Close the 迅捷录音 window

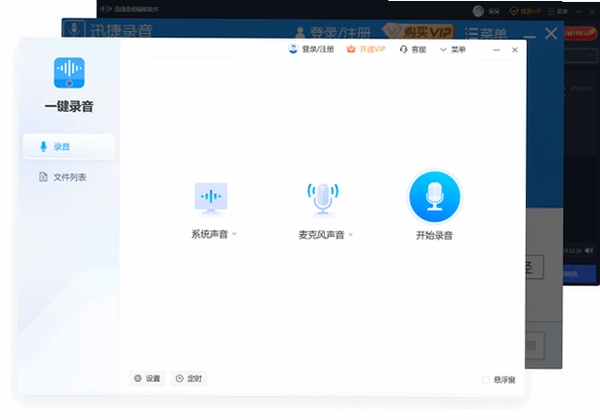point(551,33)
